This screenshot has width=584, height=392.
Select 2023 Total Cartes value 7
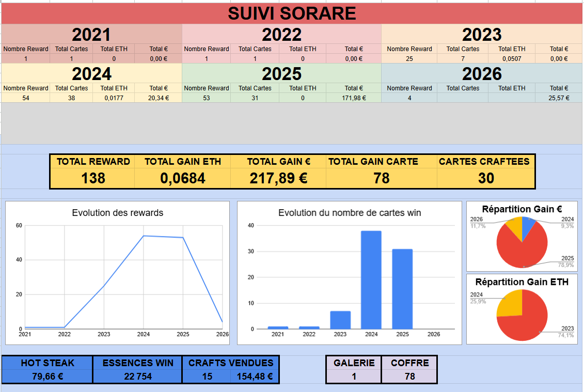pyautogui.click(x=463, y=58)
